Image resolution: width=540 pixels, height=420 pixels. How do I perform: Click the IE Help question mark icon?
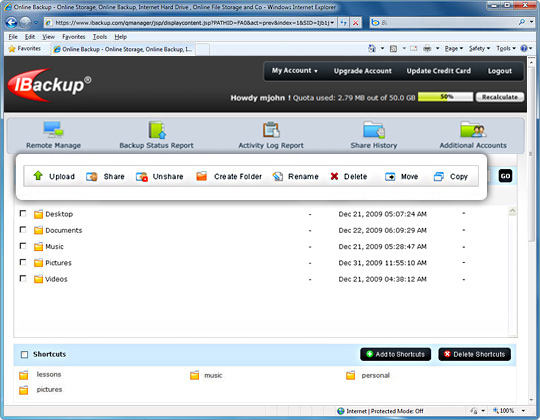coord(524,49)
